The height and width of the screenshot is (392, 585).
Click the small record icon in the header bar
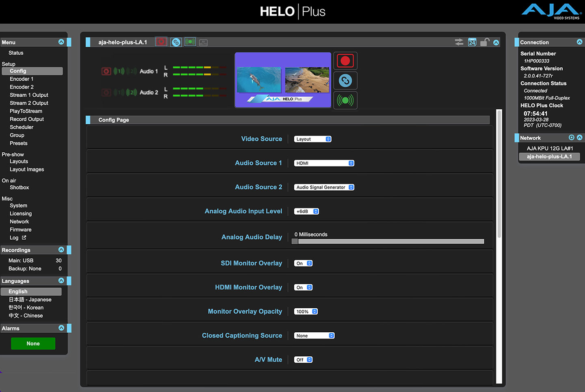point(161,42)
